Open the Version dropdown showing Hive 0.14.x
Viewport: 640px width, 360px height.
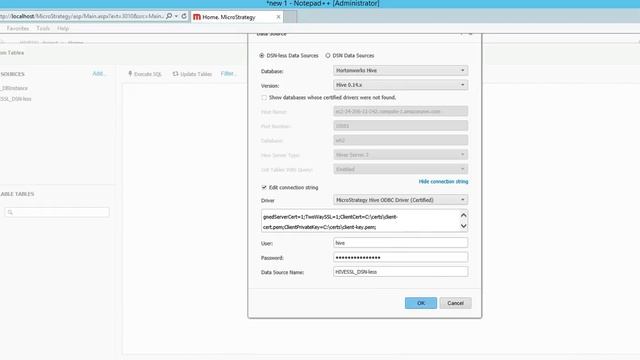400,85
